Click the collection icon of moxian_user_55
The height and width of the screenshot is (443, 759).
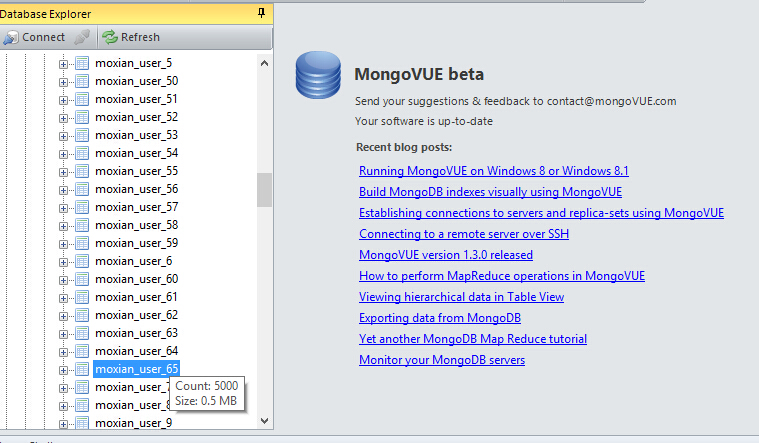(82, 171)
